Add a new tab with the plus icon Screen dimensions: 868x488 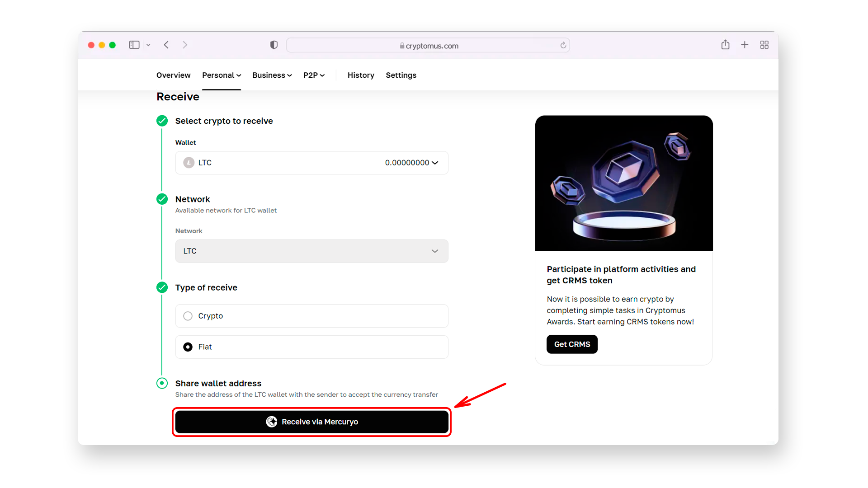coord(745,45)
